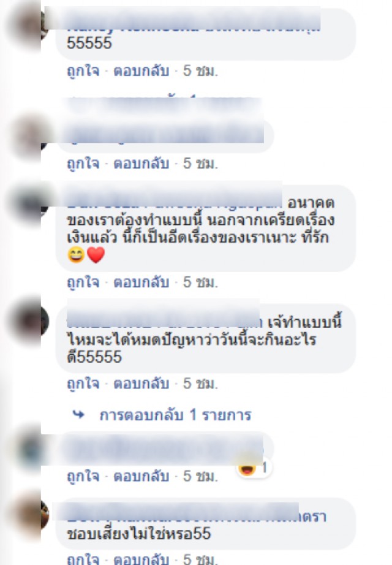
Task: Open the 5 ชม. timestamp under the ที่รัก comment
Action: coord(200,282)
